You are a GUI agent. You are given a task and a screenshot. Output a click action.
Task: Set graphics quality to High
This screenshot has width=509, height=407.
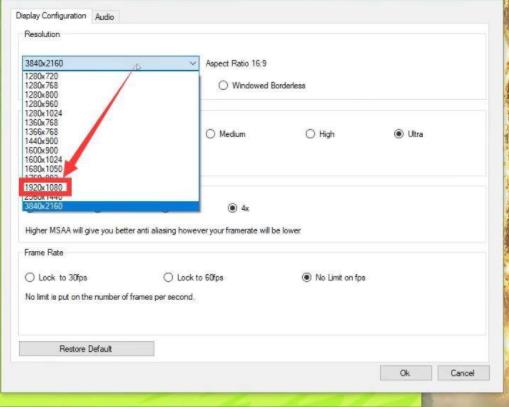click(310, 134)
